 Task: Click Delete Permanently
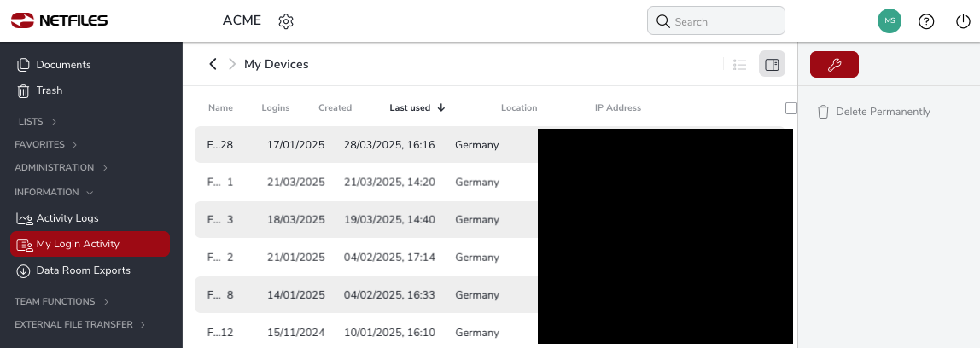[882, 112]
